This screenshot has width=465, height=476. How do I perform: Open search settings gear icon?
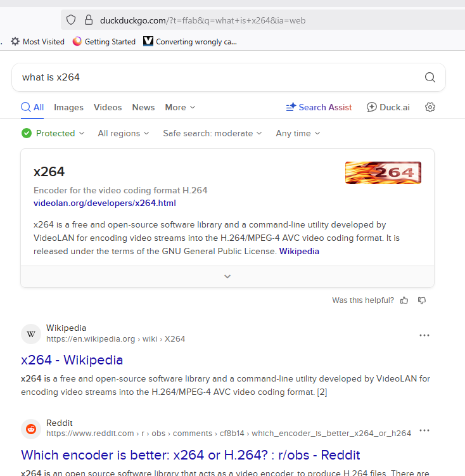tap(430, 107)
